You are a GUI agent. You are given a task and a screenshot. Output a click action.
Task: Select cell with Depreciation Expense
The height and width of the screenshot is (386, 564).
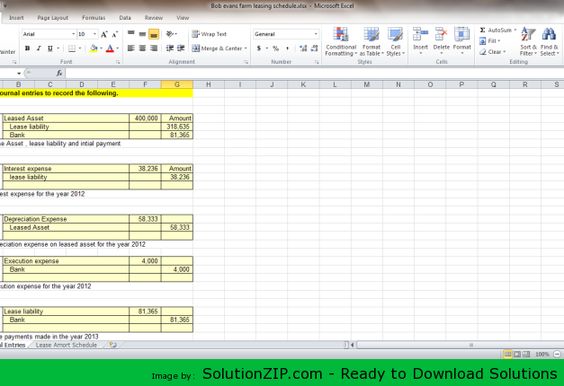point(66,219)
